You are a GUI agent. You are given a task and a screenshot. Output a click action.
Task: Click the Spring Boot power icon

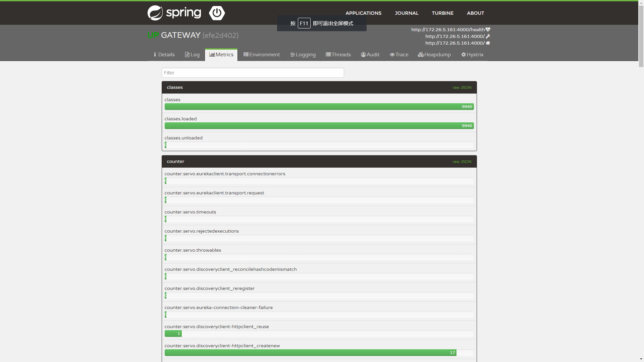[x=217, y=13]
